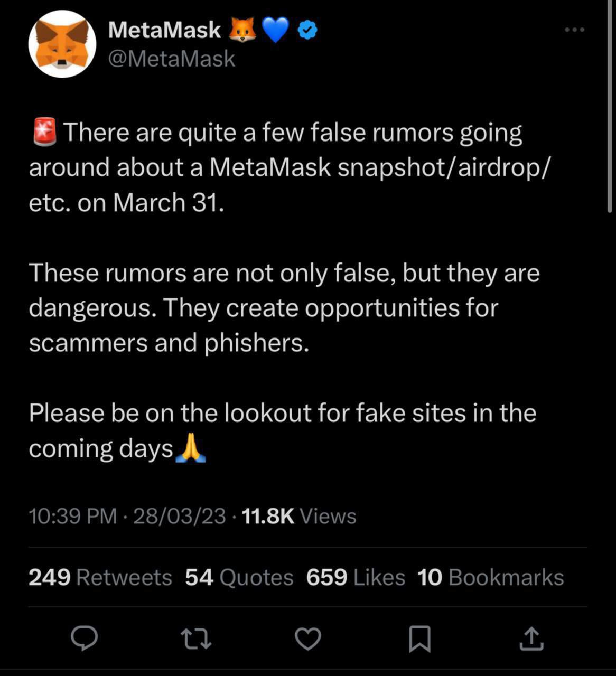
Task: Visit the @MetaMask handle
Action: point(171,58)
